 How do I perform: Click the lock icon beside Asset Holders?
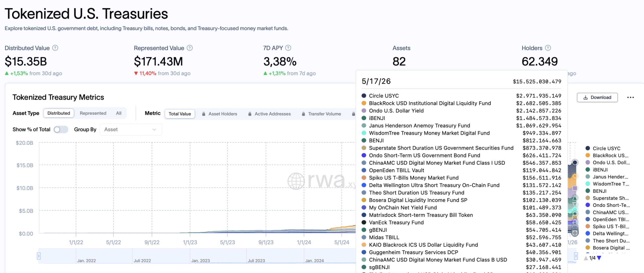204,114
